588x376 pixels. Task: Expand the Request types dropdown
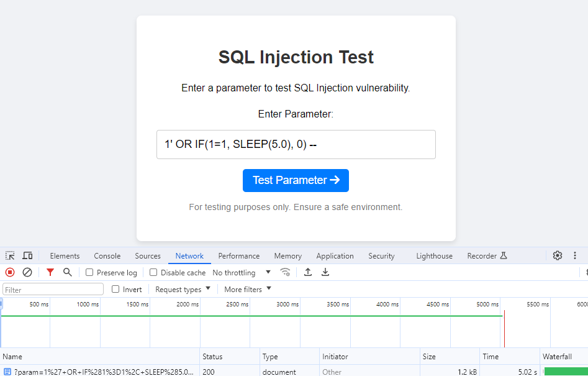coord(183,289)
